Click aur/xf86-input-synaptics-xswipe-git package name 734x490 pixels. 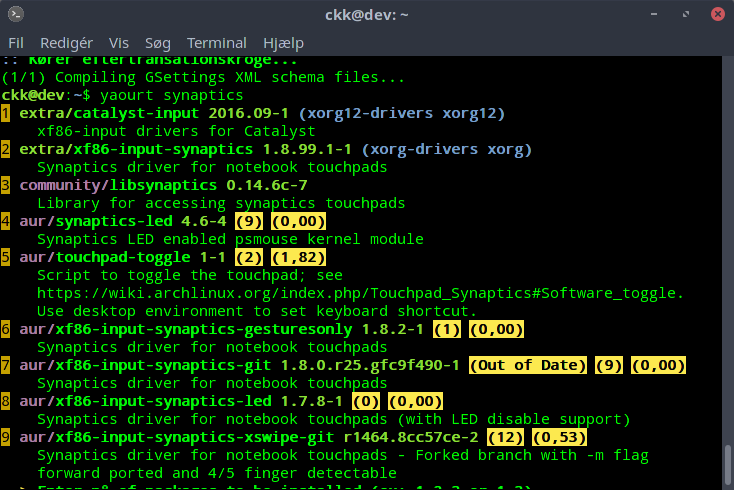click(176, 438)
